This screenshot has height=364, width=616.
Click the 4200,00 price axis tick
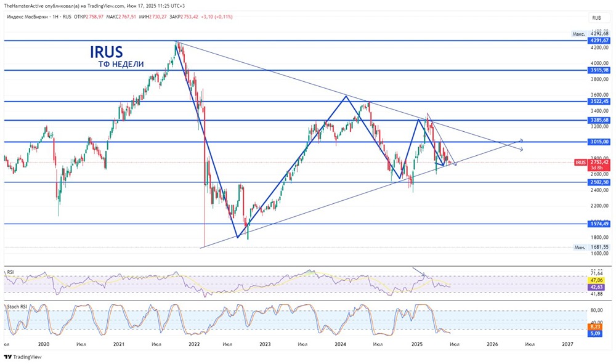pyautogui.click(x=601, y=47)
